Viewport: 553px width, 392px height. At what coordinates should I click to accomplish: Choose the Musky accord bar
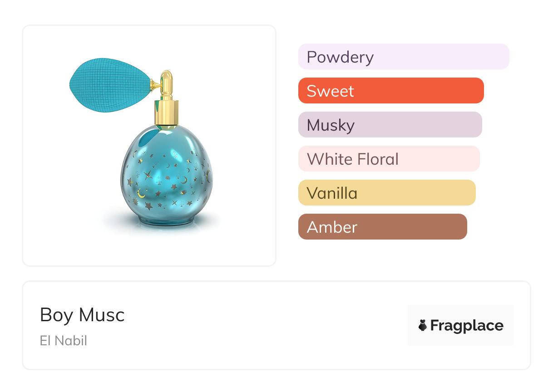coord(390,125)
